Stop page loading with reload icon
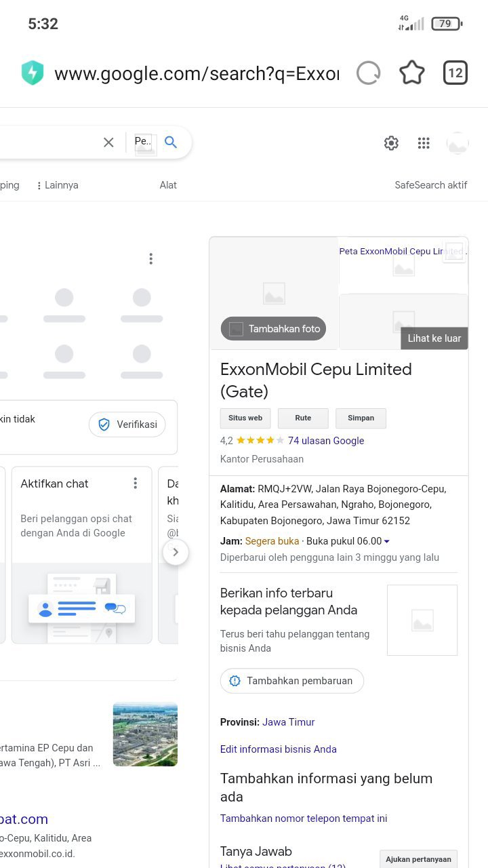 pyautogui.click(x=368, y=73)
